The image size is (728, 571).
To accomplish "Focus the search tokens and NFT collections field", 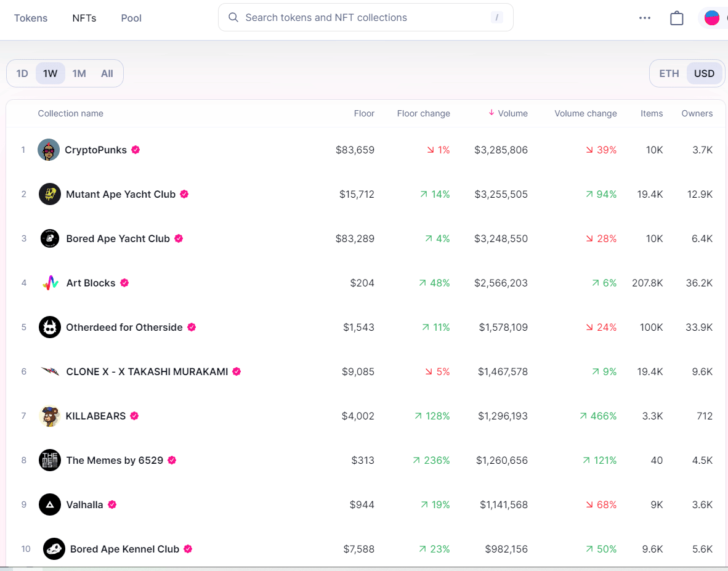I will [365, 18].
